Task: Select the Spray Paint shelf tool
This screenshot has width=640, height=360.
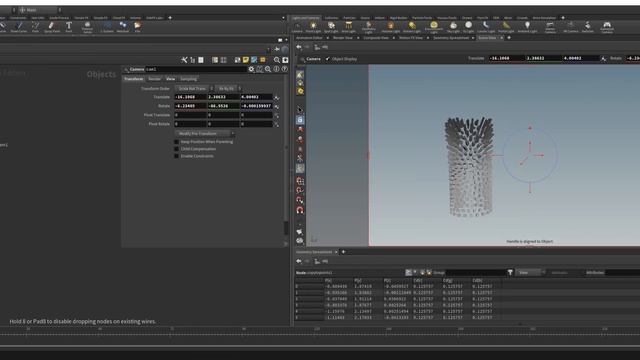Action: pos(52,27)
